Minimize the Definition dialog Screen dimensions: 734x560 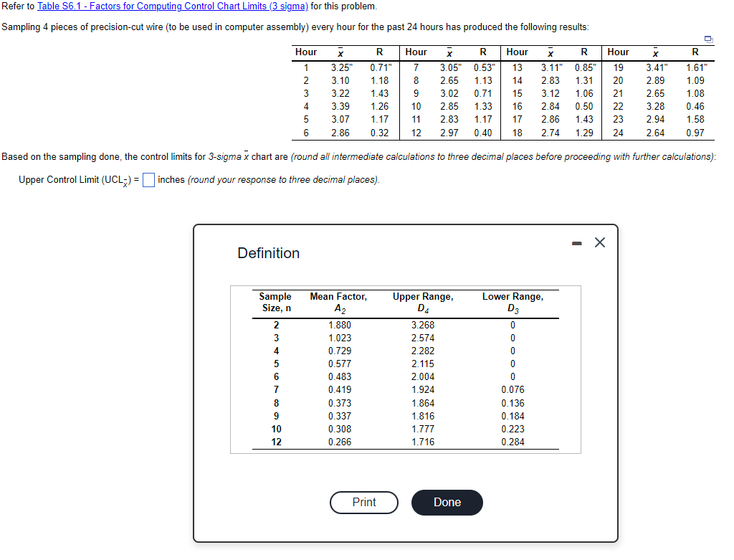point(578,242)
